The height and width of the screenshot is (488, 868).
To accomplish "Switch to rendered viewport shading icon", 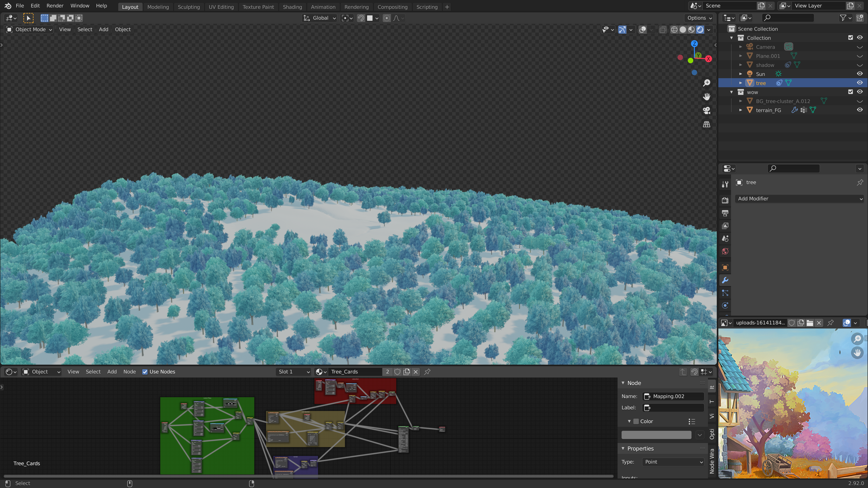I will tap(700, 30).
